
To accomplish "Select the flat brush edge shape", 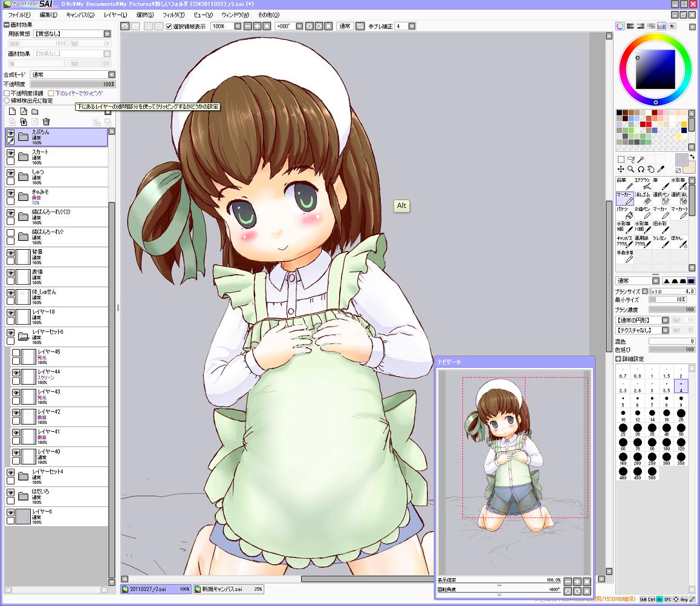I will point(691,281).
